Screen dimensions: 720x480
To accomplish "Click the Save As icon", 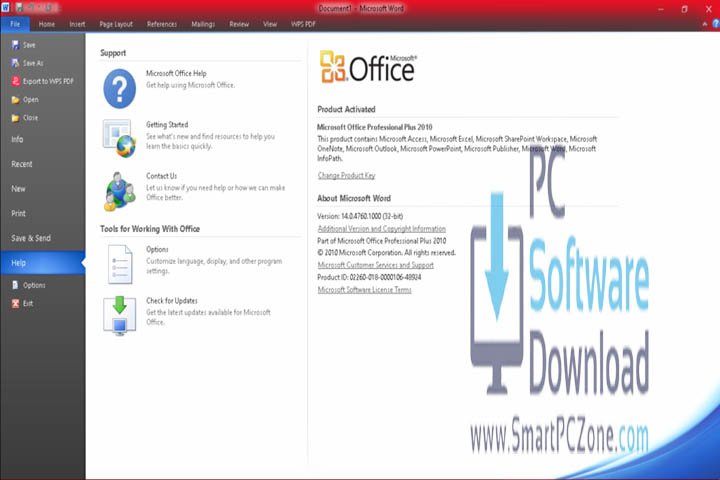I will [x=16, y=63].
